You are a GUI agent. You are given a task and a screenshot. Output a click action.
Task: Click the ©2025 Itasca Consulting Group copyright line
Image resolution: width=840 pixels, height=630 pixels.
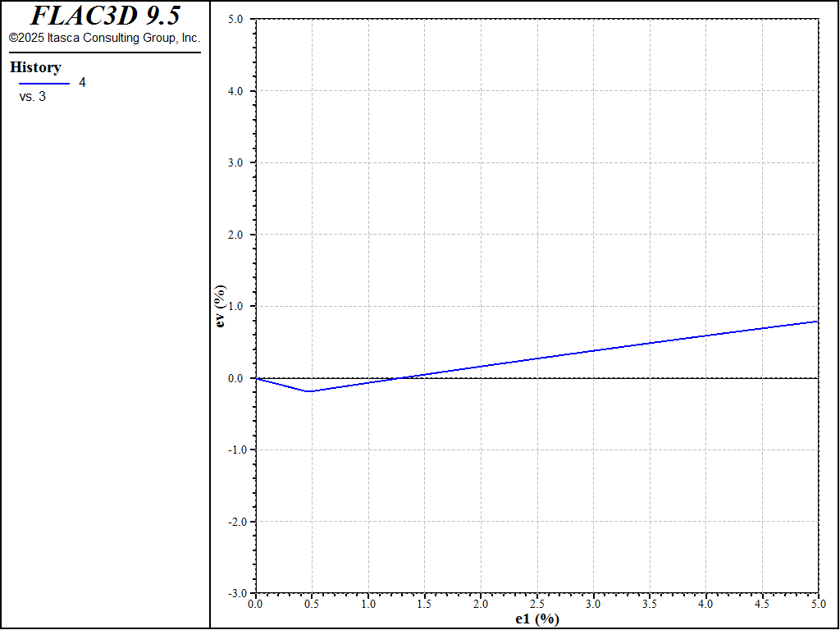(x=104, y=38)
